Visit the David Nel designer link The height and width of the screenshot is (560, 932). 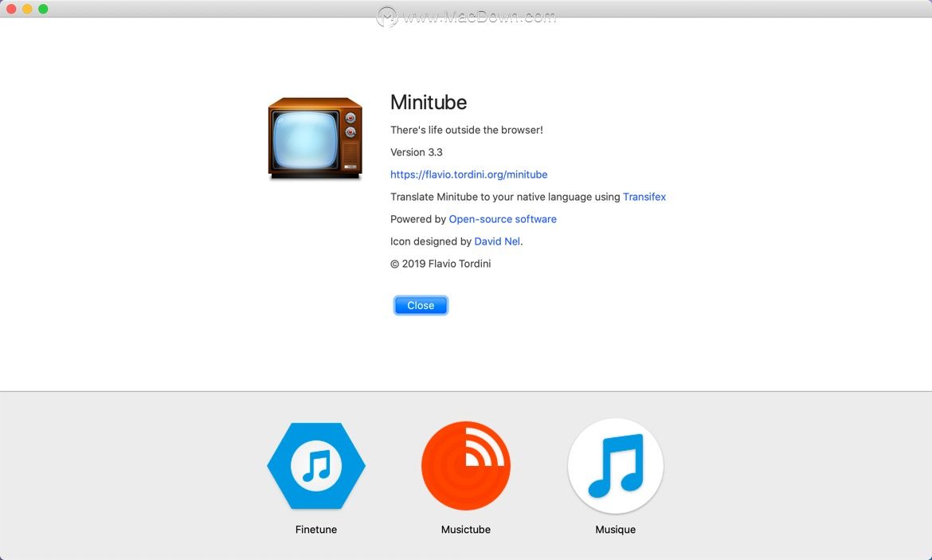coord(497,241)
